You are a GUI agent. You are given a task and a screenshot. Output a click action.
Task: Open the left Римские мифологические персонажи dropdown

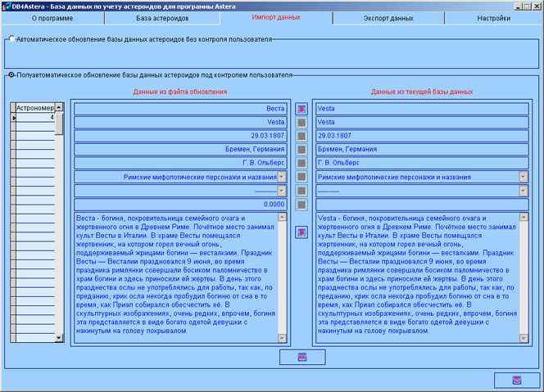282,177
